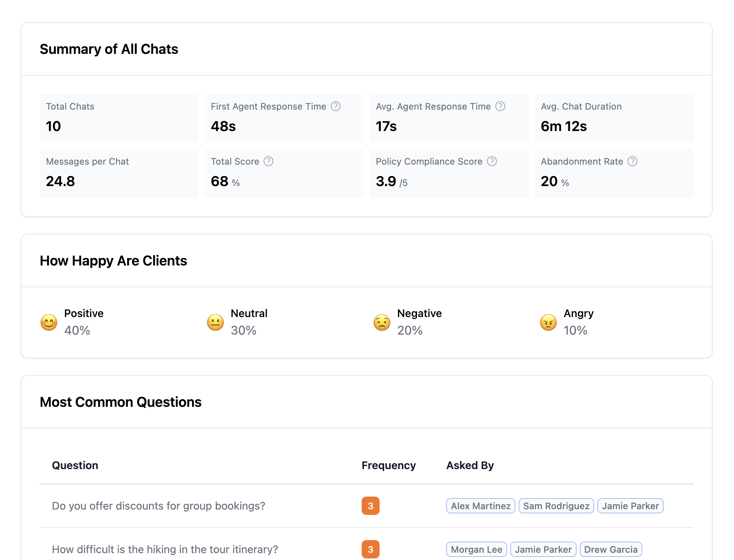734x560 pixels.
Task: Open Total Score help tooltip icon
Action: pyautogui.click(x=268, y=161)
